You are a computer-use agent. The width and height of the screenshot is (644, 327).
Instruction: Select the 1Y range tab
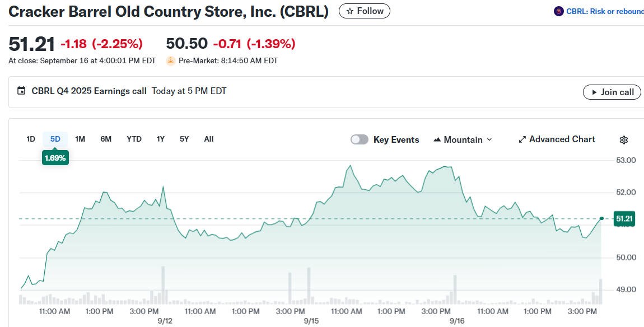(161, 139)
